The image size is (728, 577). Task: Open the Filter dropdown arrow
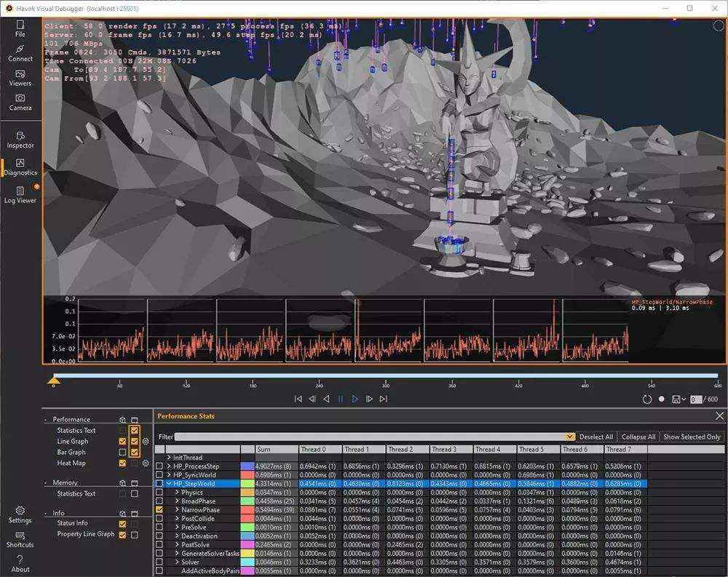(570, 437)
